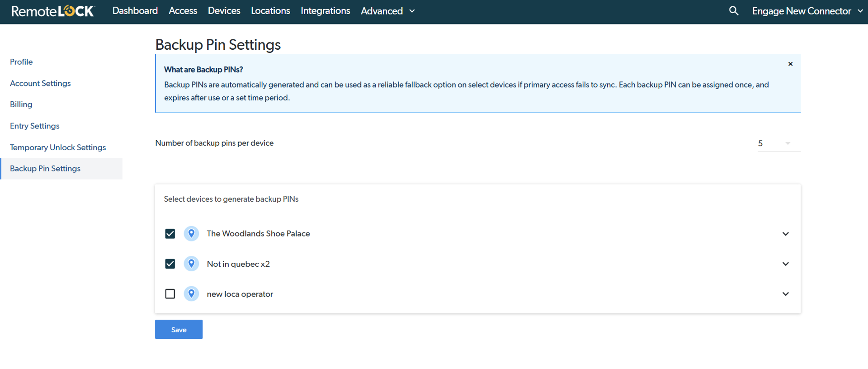This screenshot has width=868, height=369.
Task: Open Account Settings in sidebar
Action: pos(40,83)
